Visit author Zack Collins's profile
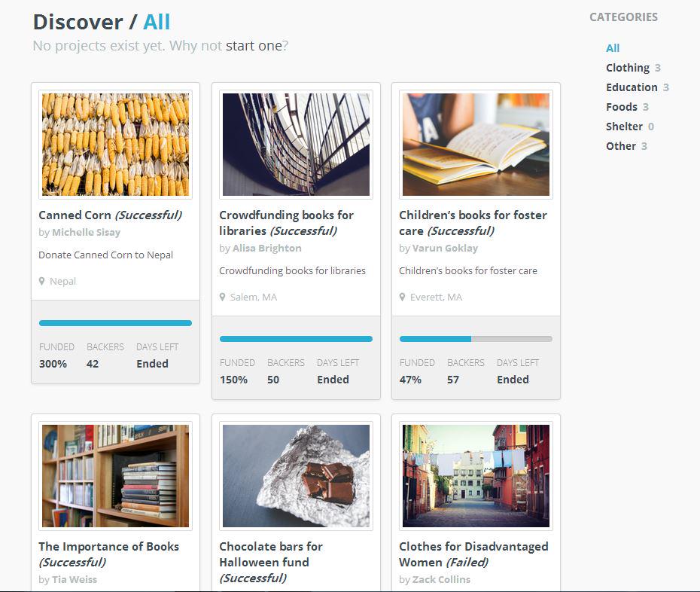700x592 pixels. coord(442,579)
